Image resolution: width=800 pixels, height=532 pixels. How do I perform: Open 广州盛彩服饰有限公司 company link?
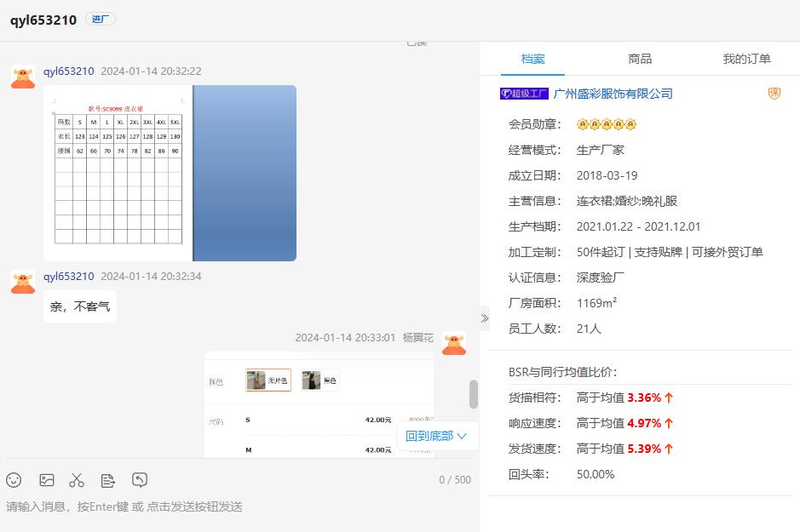click(x=613, y=94)
